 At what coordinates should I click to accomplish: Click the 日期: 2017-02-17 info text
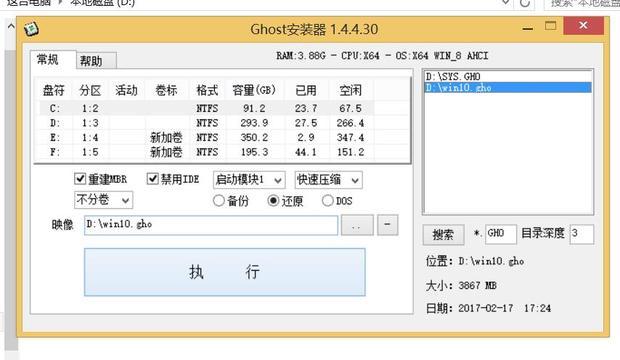click(x=488, y=308)
